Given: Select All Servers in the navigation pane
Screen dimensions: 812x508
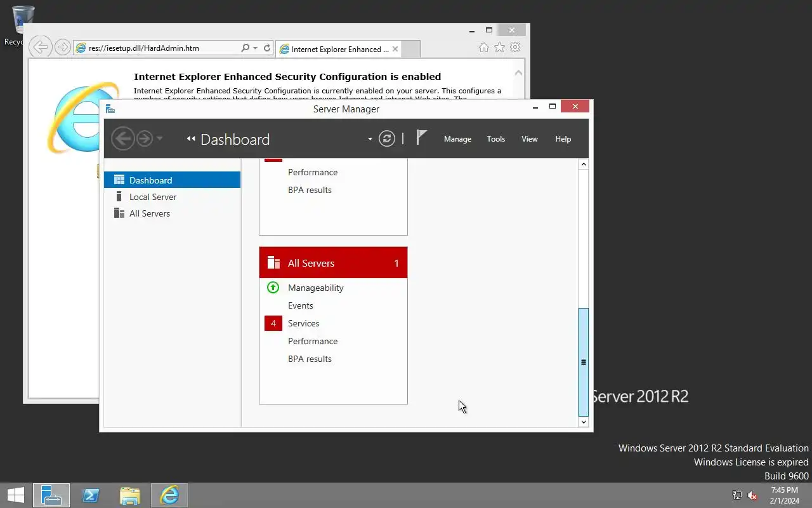Looking at the screenshot, I should [x=173, y=213].
